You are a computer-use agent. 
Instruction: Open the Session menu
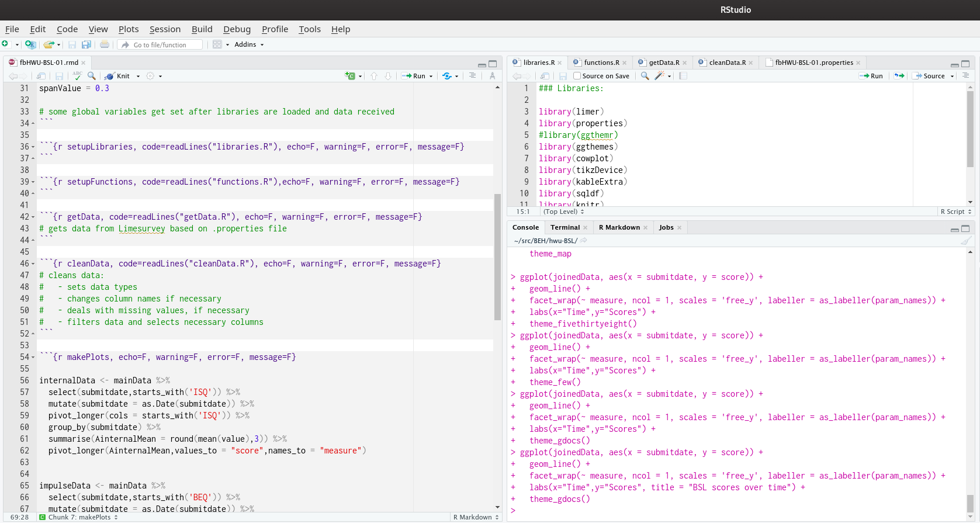(165, 29)
